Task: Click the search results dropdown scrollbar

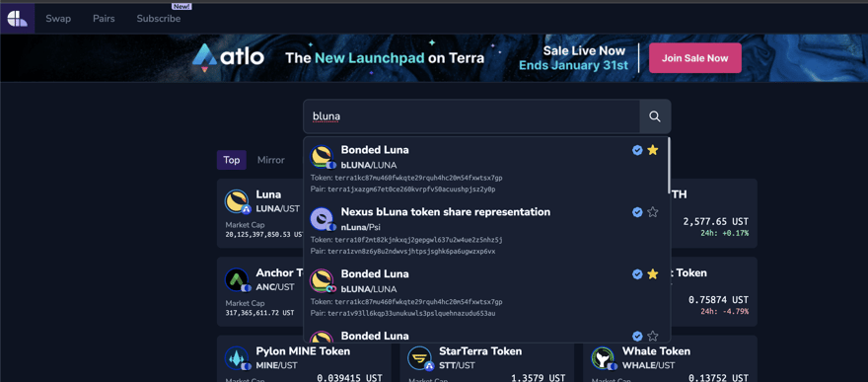Action: pyautogui.click(x=669, y=165)
